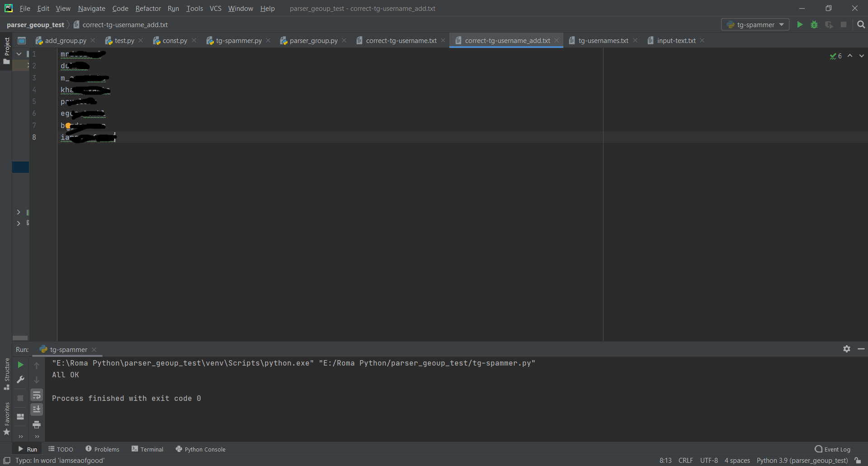Open the Problems tool window
868x466 pixels.
click(102, 449)
